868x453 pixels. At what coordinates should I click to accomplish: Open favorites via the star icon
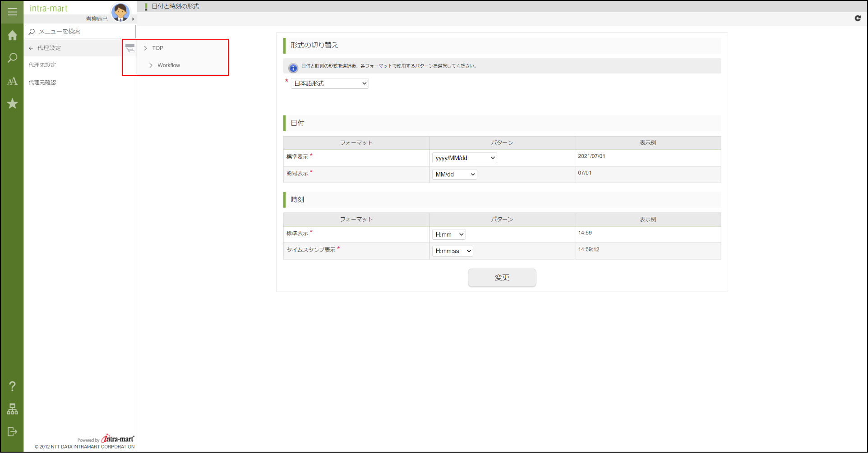tap(12, 104)
